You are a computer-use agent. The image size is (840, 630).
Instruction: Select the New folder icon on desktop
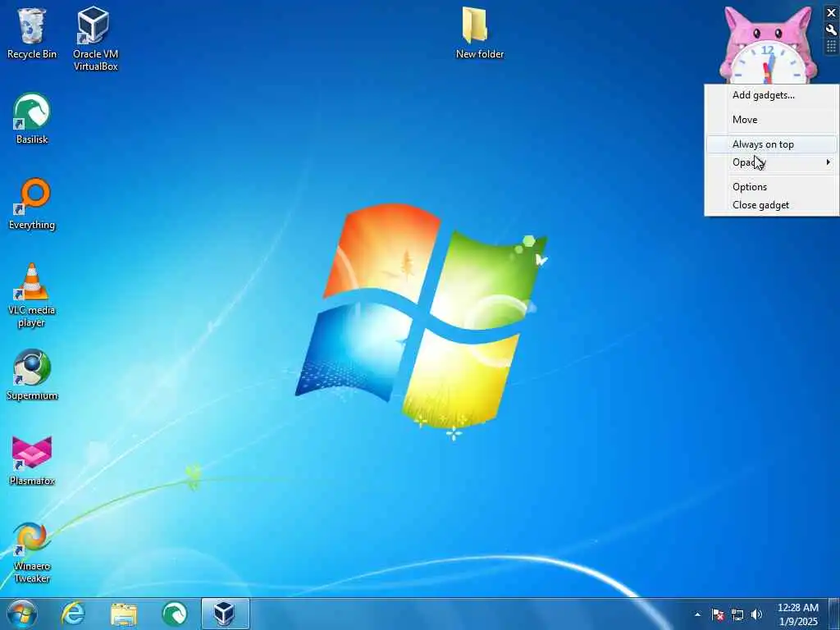tap(479, 32)
